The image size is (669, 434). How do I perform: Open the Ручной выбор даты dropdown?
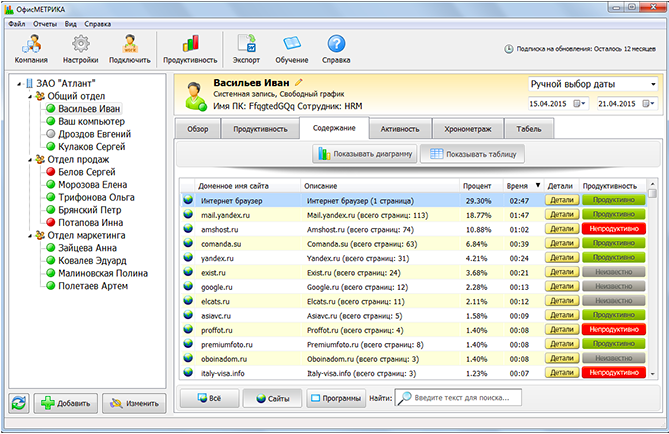[x=591, y=84]
